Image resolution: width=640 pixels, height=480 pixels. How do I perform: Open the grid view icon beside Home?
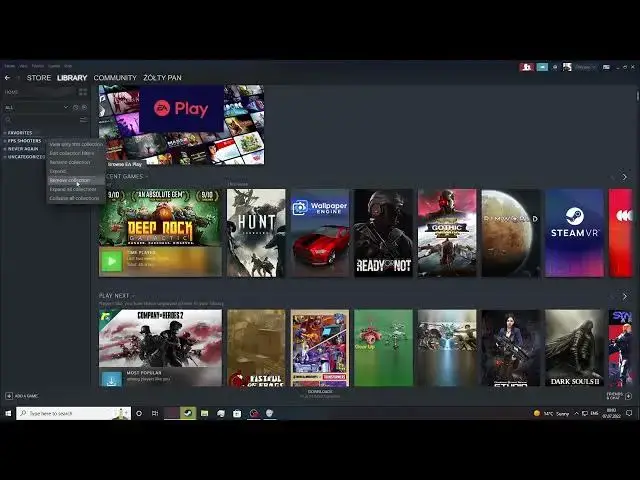point(83,92)
